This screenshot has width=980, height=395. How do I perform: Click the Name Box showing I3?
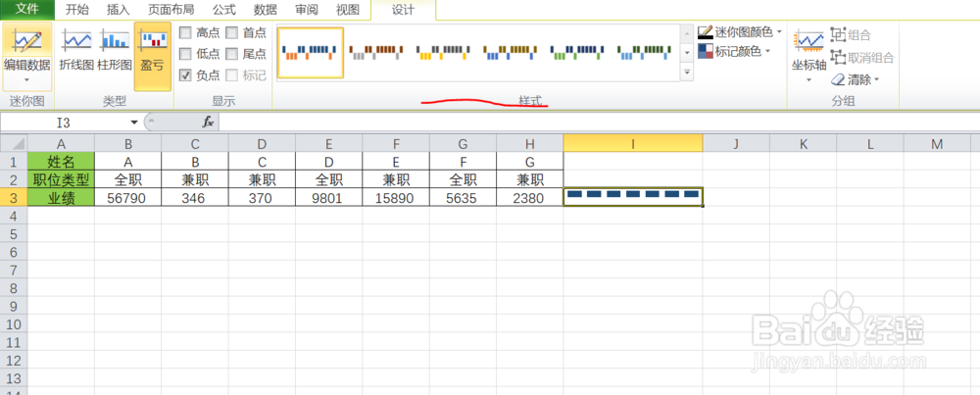[64, 122]
